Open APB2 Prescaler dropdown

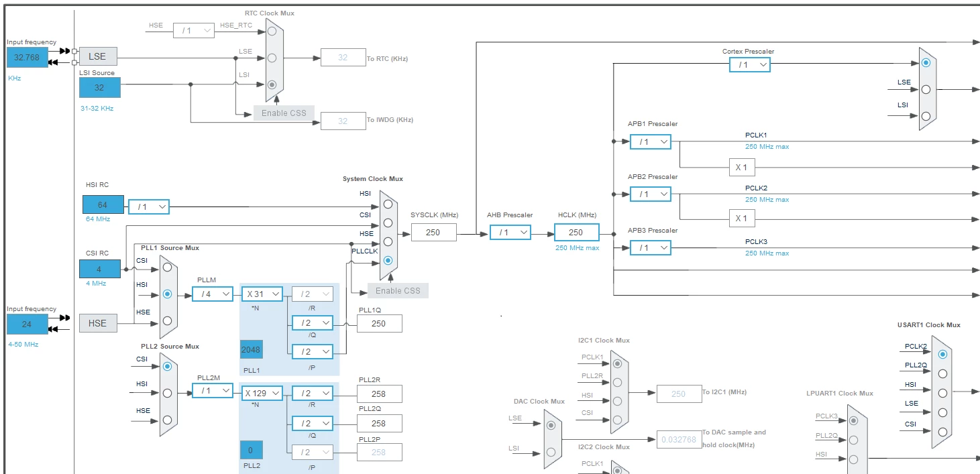[x=651, y=194]
